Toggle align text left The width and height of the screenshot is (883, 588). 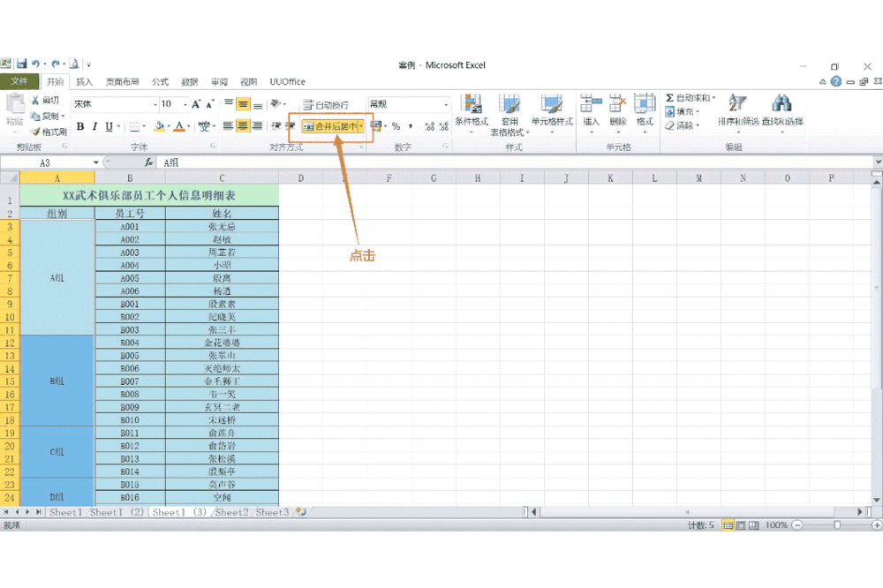click(x=228, y=126)
